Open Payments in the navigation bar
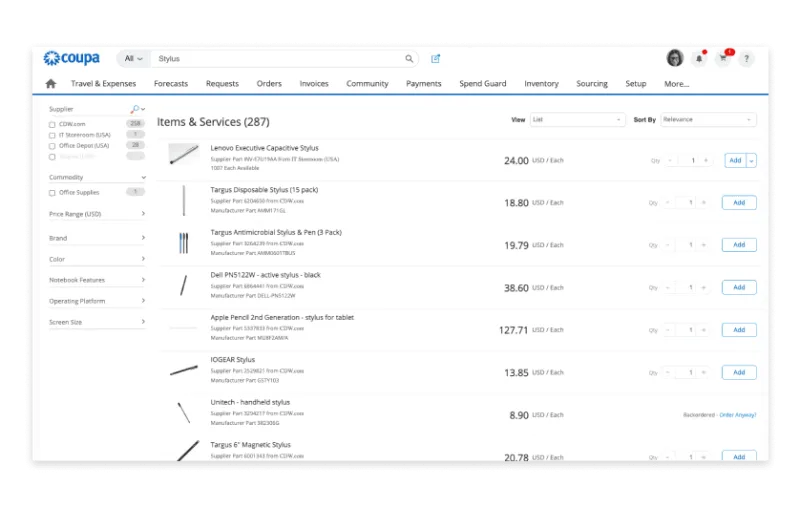800x507 pixels. (x=423, y=84)
